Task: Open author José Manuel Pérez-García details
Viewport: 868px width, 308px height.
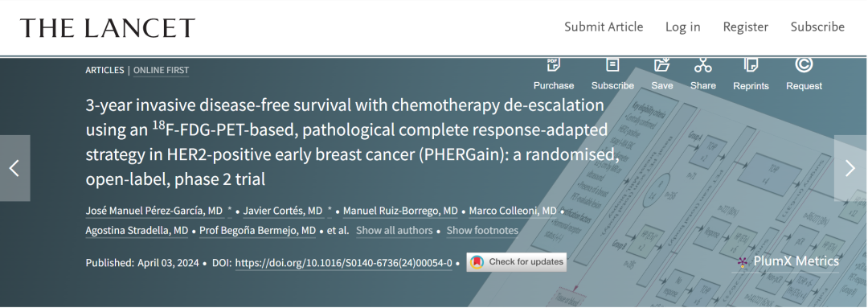Action: click(154, 211)
